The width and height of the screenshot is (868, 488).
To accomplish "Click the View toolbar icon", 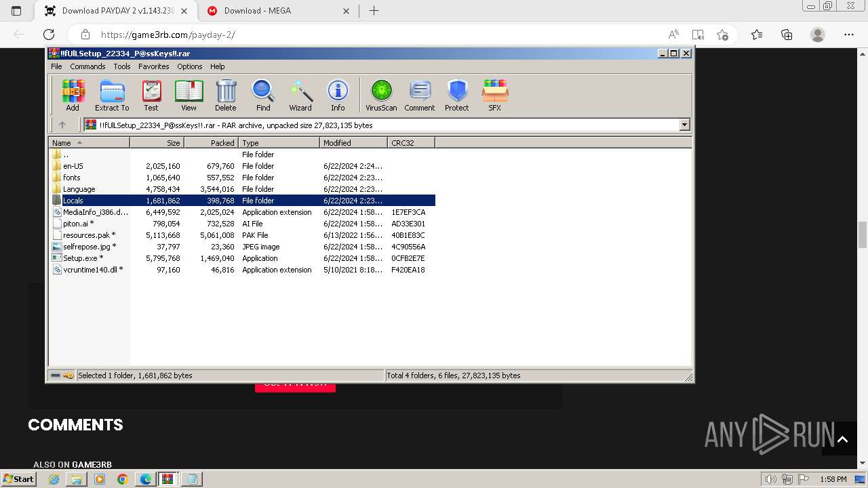I will coord(189,96).
